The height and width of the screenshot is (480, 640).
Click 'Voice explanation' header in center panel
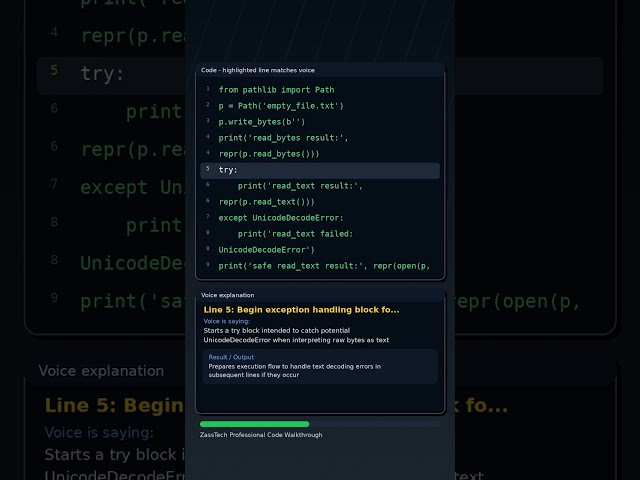227,295
